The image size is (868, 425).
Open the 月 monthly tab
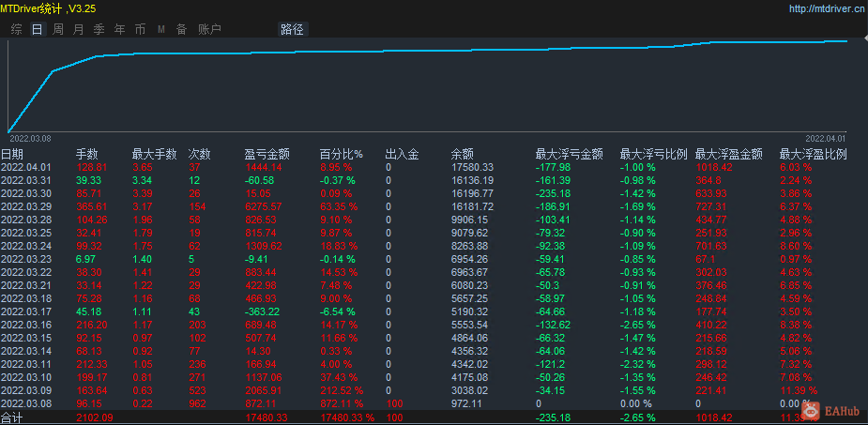click(78, 29)
